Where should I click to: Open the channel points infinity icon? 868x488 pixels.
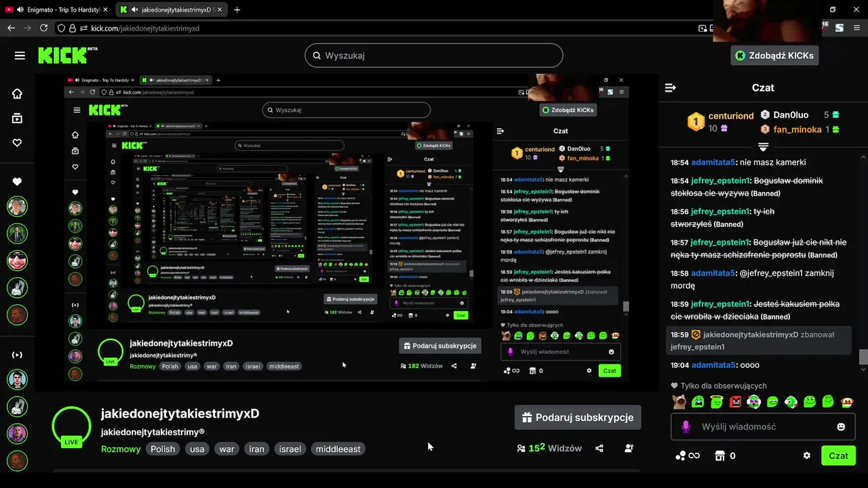click(687, 456)
